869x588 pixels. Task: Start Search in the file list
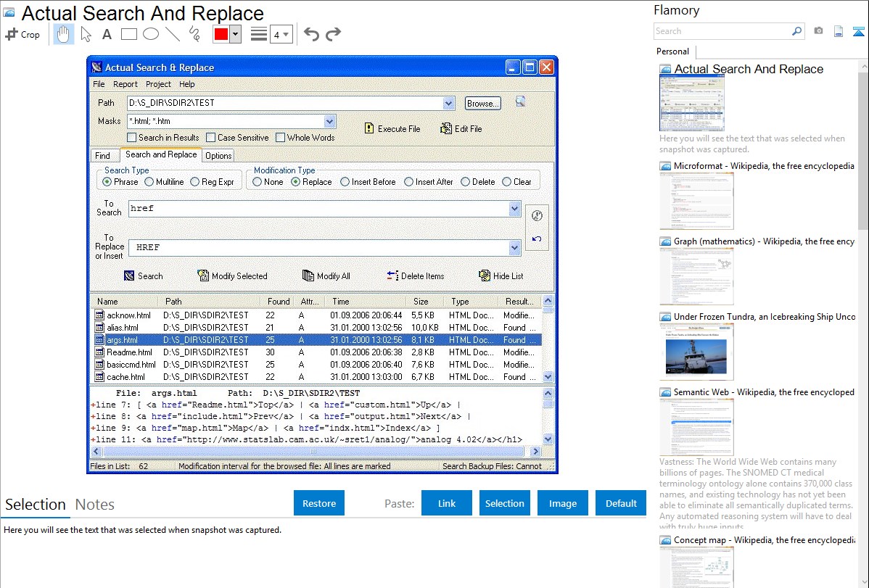(x=143, y=276)
